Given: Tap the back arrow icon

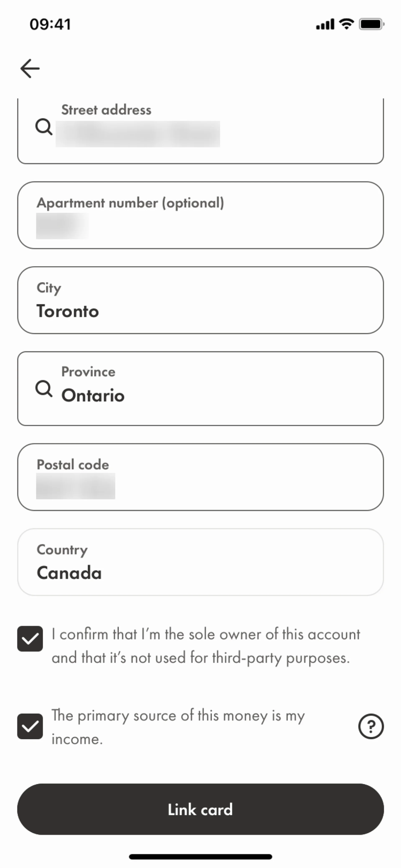Looking at the screenshot, I should pyautogui.click(x=30, y=68).
